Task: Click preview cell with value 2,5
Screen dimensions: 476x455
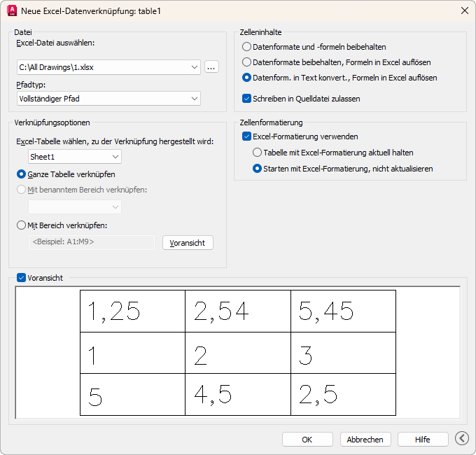Action: [x=343, y=394]
